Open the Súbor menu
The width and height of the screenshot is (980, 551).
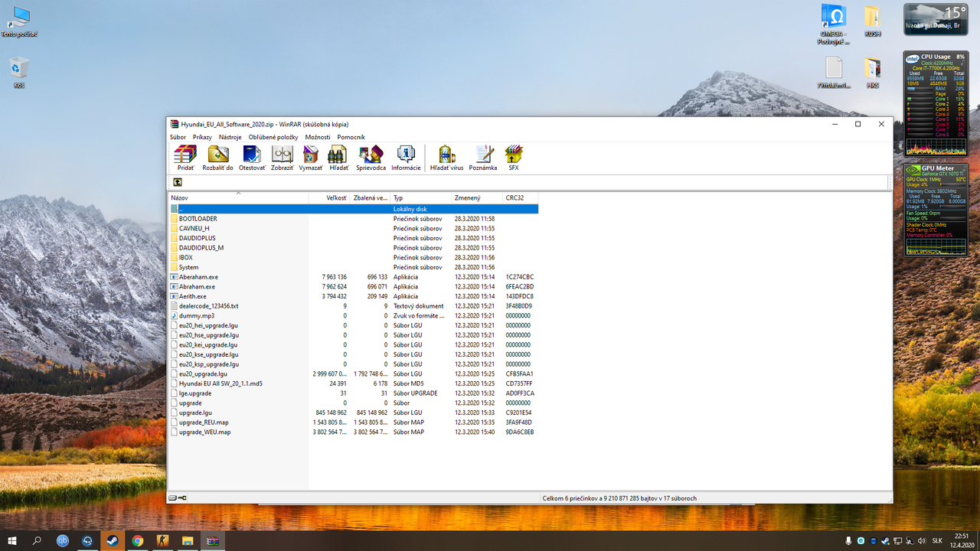click(178, 137)
